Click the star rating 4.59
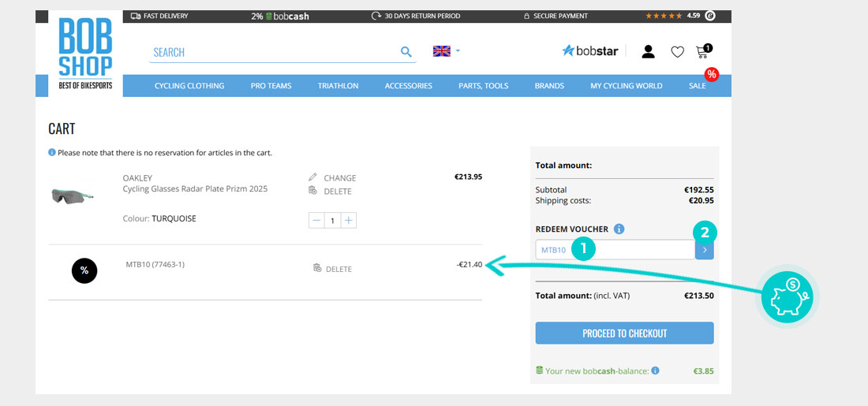Image resolution: width=868 pixels, height=406 pixels. coord(672,16)
